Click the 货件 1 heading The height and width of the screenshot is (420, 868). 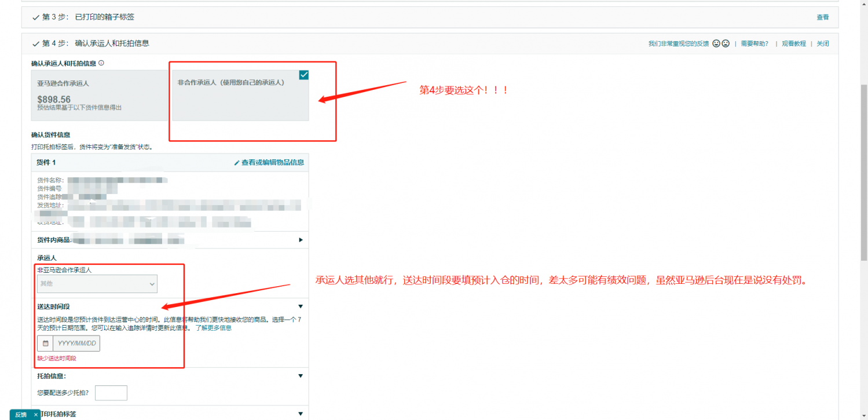pos(46,163)
